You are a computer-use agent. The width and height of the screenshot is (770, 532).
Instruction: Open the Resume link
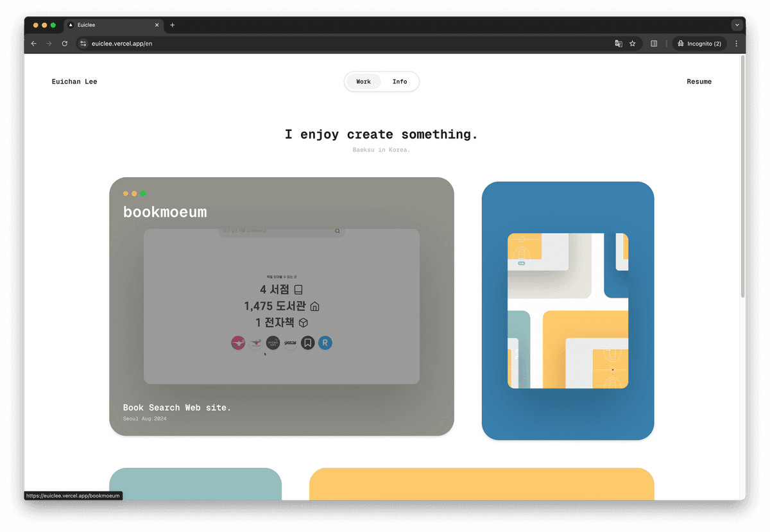[x=699, y=82]
